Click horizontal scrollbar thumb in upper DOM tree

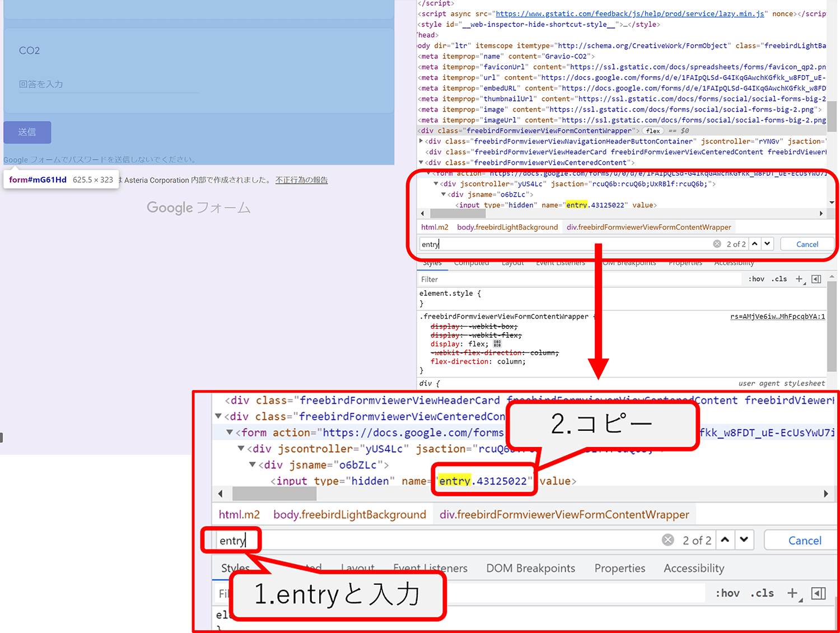(x=457, y=213)
